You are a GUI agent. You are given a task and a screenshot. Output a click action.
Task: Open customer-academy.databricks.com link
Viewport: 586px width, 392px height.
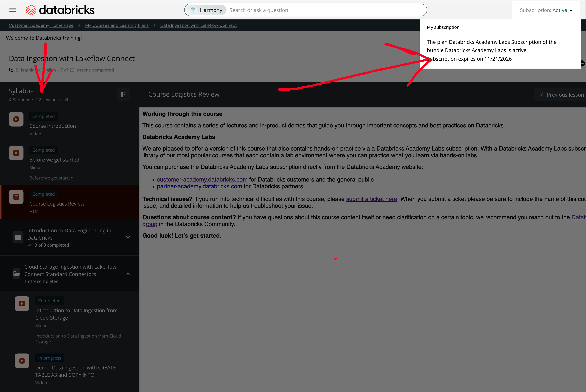click(202, 179)
